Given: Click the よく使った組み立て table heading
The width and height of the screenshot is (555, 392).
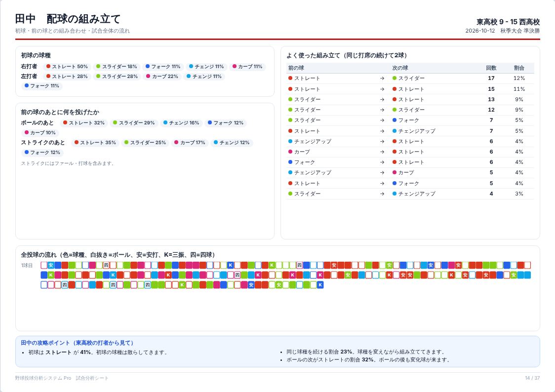Looking at the screenshot, I should [347, 55].
